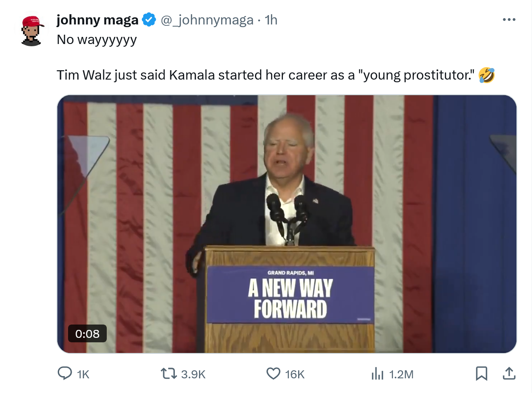The height and width of the screenshot is (393, 532).
Task: Click the 0:08 video duration badge
Action: pyautogui.click(x=87, y=333)
